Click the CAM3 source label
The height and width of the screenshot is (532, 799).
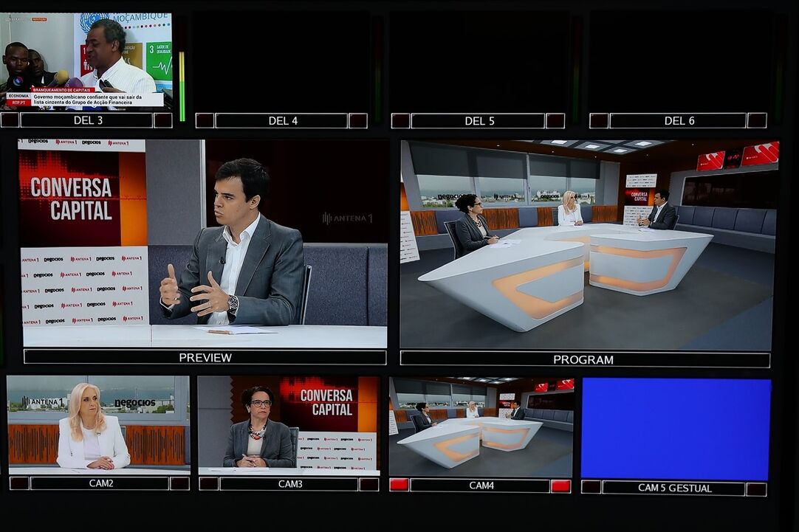(290, 484)
